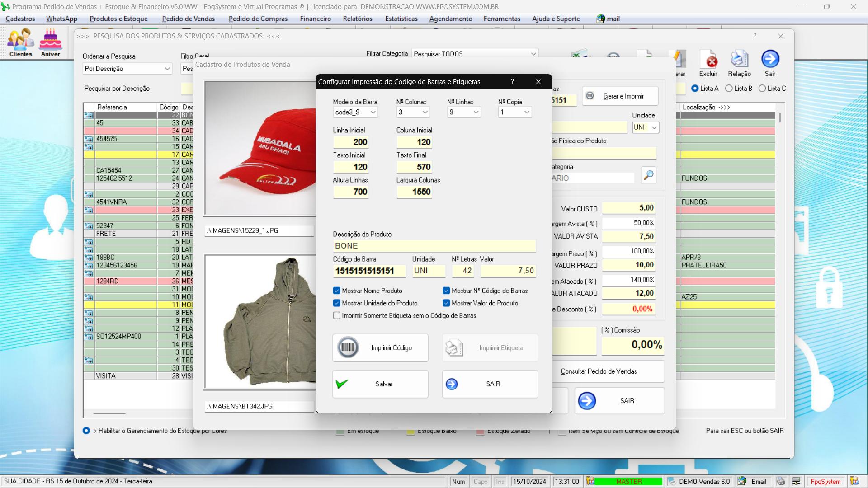Click the FpqSystem status bar label
The height and width of the screenshot is (488, 868).
(826, 481)
